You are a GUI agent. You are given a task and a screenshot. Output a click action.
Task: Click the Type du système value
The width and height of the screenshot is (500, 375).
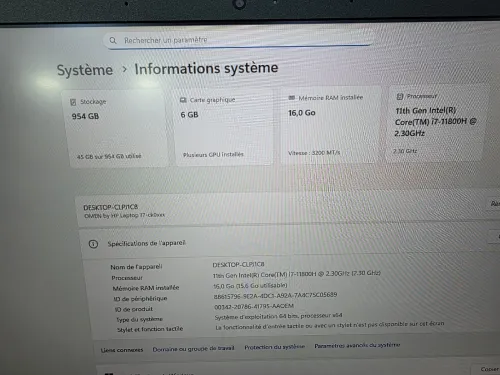(x=278, y=316)
